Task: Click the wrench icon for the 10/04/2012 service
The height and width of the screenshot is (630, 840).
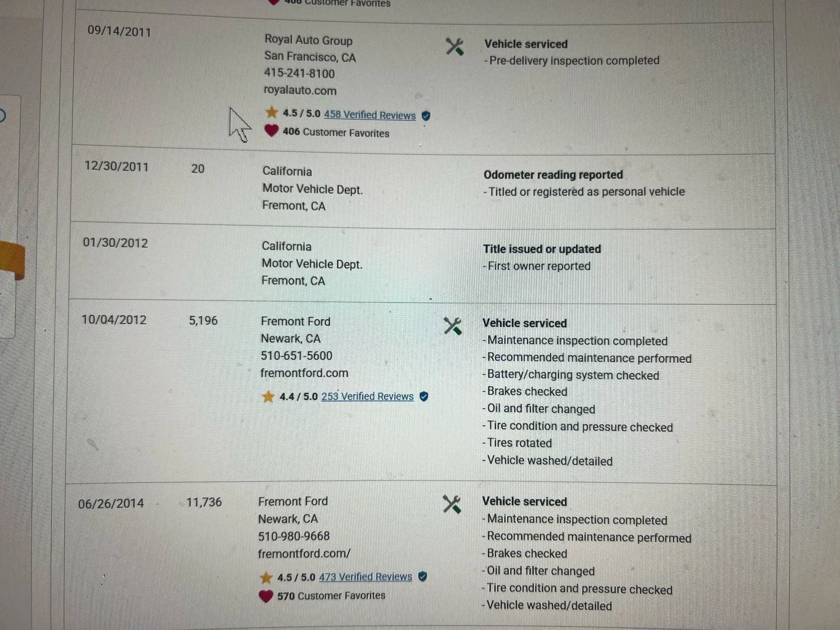Action: pos(452,326)
